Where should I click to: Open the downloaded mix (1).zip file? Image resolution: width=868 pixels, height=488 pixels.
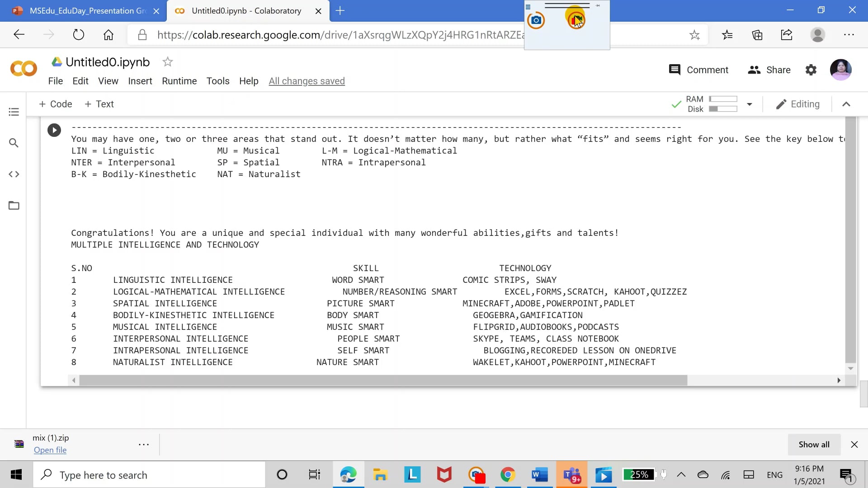(x=50, y=450)
